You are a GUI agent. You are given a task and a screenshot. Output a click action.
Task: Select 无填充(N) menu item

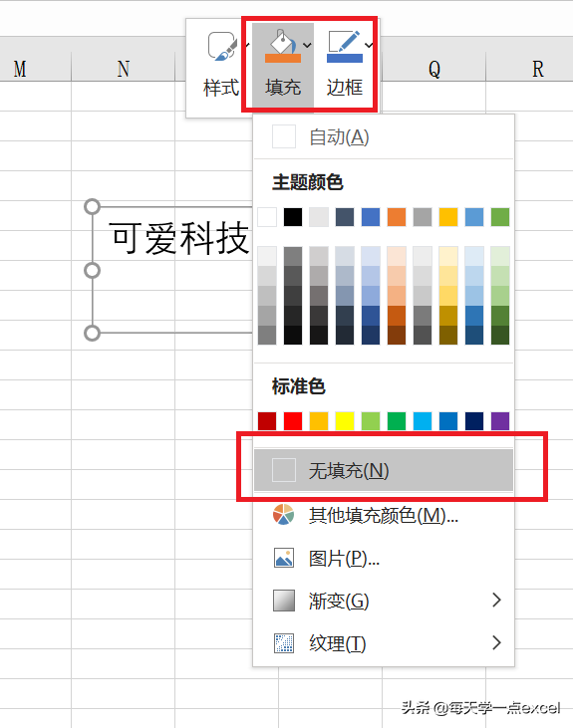coord(384,470)
